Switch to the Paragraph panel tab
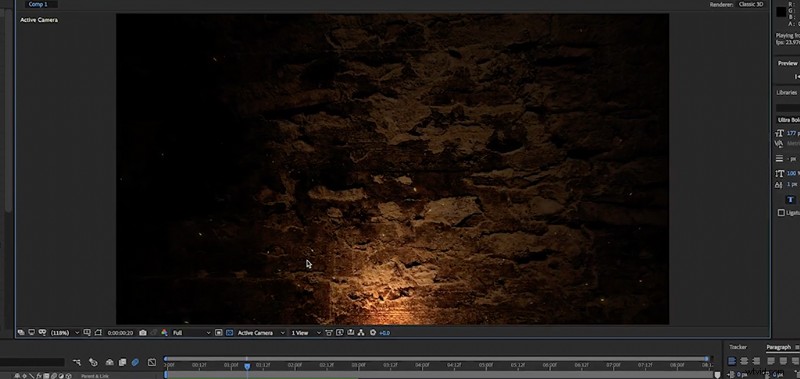Image resolution: width=800 pixels, height=379 pixels. [779, 347]
